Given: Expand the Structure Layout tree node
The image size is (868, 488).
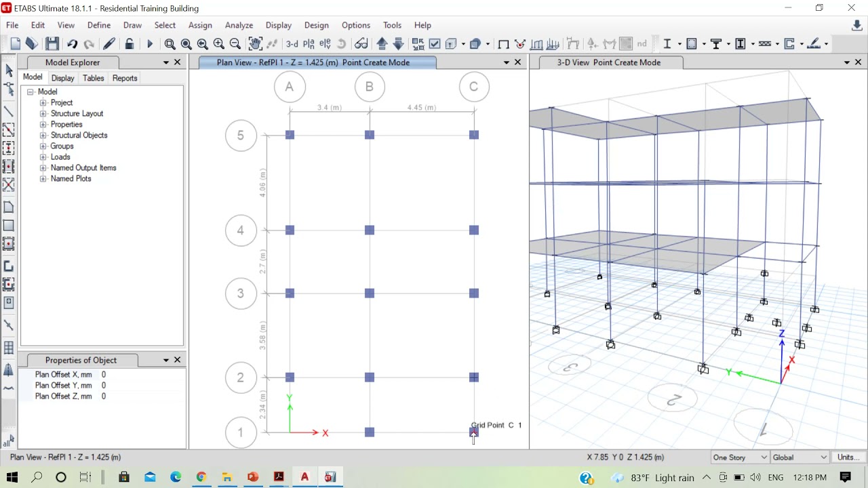Looking at the screenshot, I should point(43,113).
